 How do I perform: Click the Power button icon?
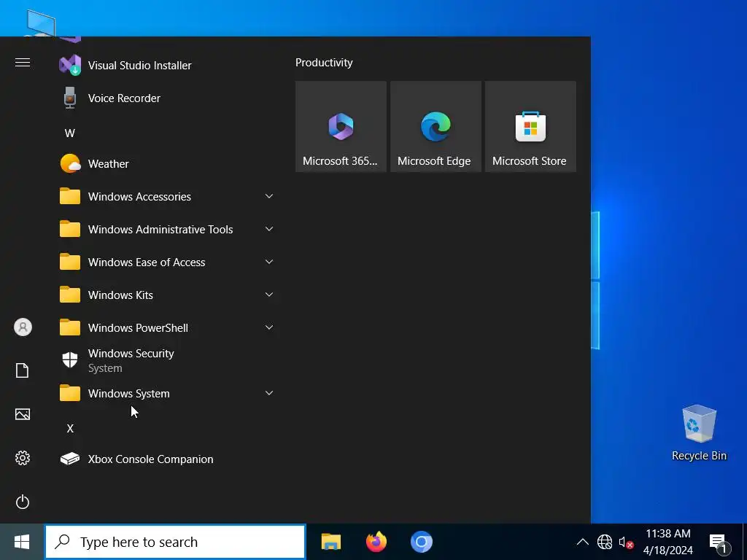click(x=23, y=502)
